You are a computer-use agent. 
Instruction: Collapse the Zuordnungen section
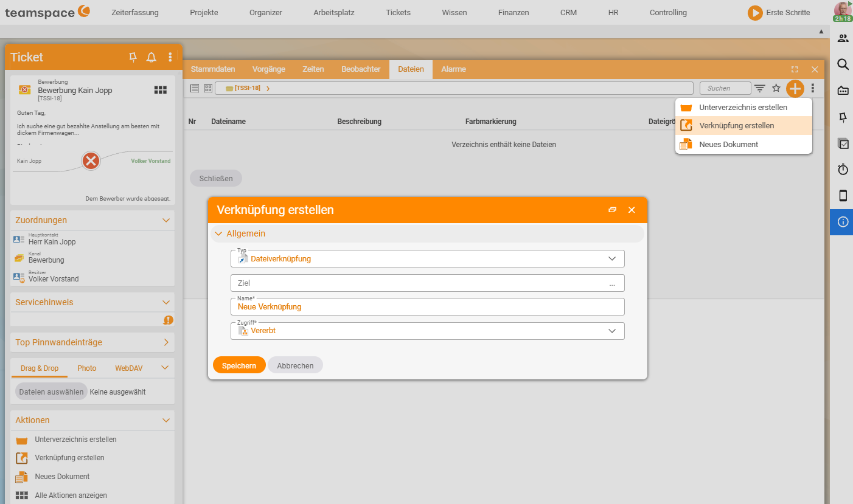point(166,220)
